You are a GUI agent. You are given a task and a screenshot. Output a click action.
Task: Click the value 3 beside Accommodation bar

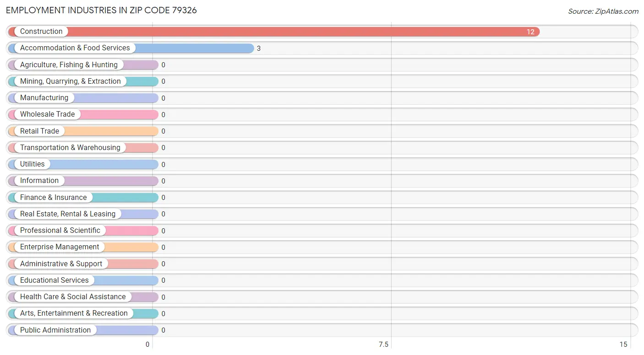pos(259,48)
